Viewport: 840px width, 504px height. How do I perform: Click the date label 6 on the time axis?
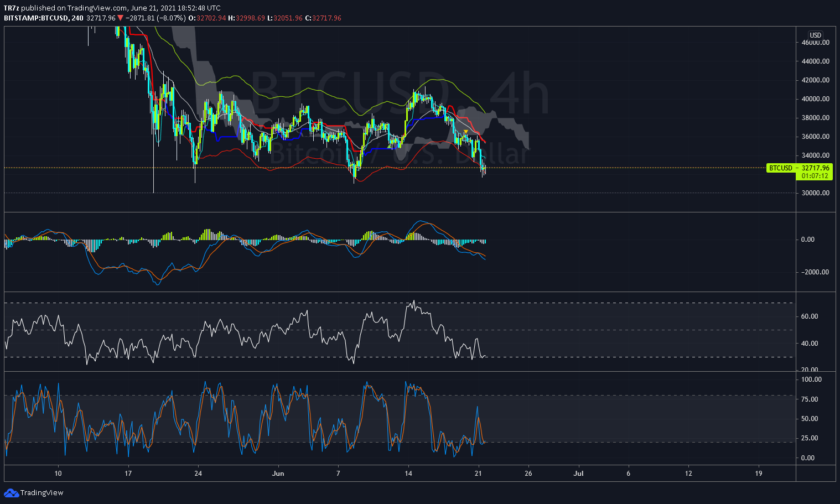(628, 474)
